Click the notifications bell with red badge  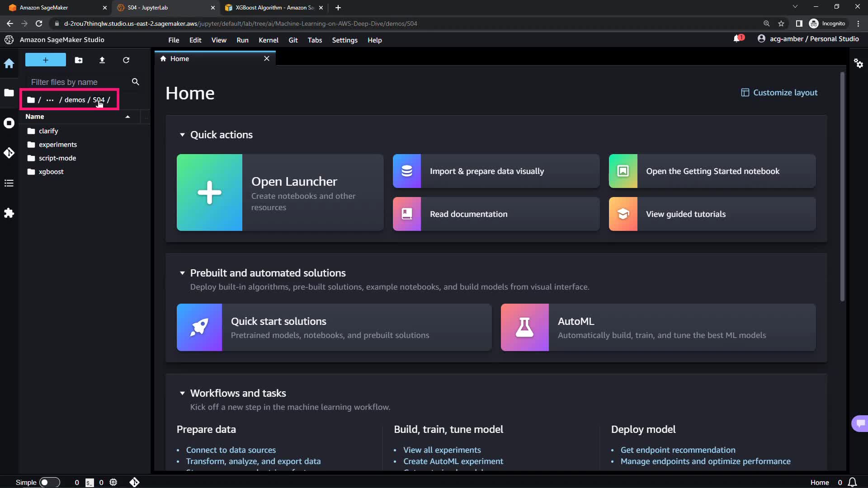point(737,39)
